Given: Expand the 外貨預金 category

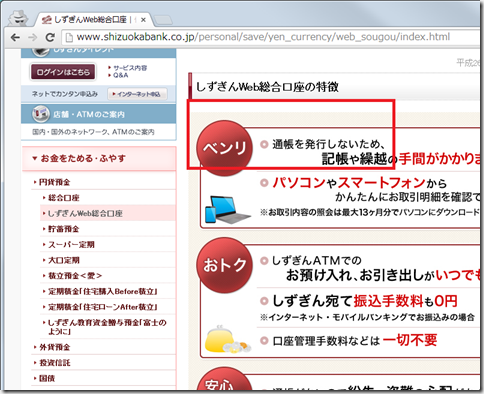Looking at the screenshot, I should pyautogui.click(x=55, y=347).
